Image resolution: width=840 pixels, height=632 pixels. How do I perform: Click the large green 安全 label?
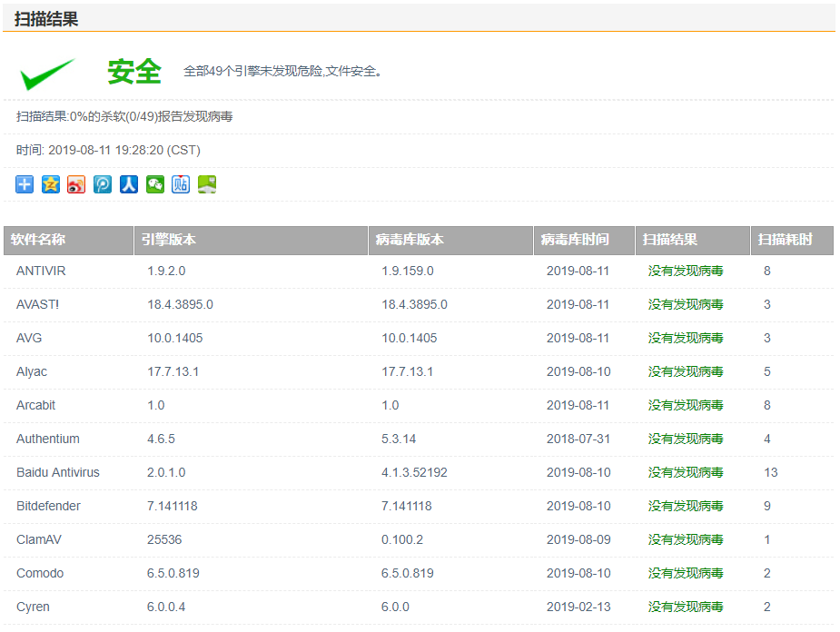pyautogui.click(x=134, y=72)
